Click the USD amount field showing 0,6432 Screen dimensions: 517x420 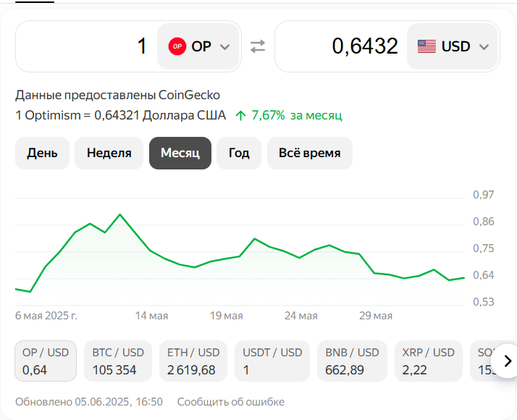tap(341, 46)
